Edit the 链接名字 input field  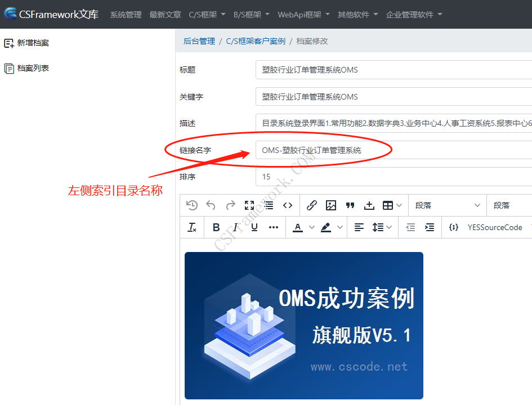394,150
